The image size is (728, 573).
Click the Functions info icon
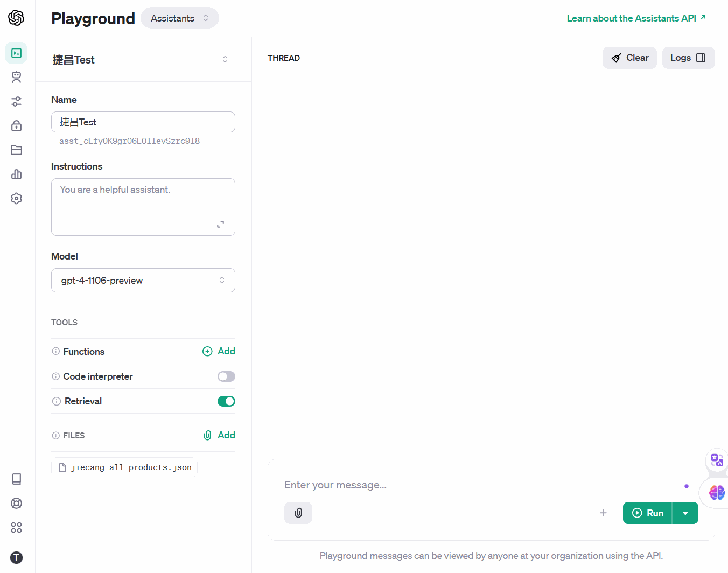pos(55,351)
